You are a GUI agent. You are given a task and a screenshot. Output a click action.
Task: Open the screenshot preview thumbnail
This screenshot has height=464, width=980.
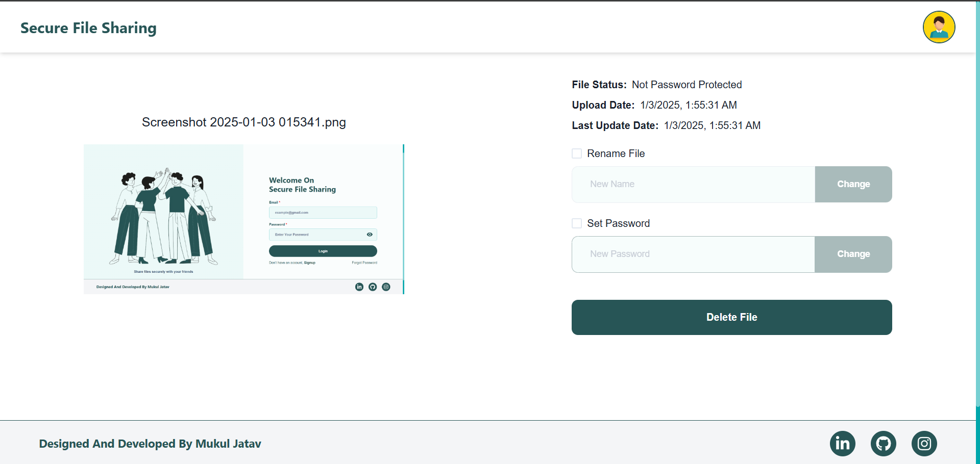[244, 219]
